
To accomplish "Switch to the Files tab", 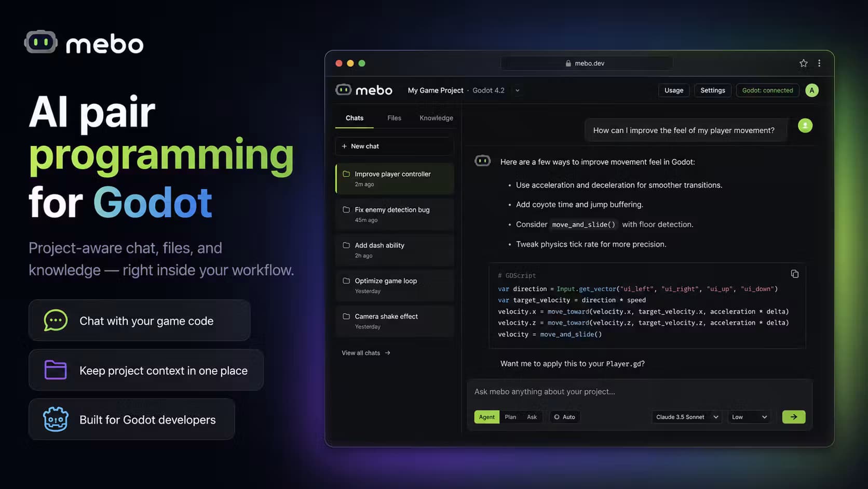I will 394,118.
